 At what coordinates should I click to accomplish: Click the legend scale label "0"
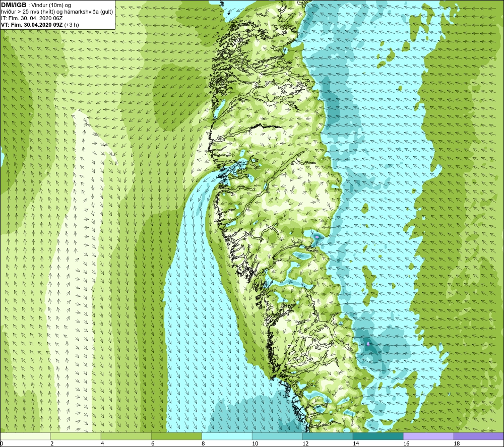2,444
